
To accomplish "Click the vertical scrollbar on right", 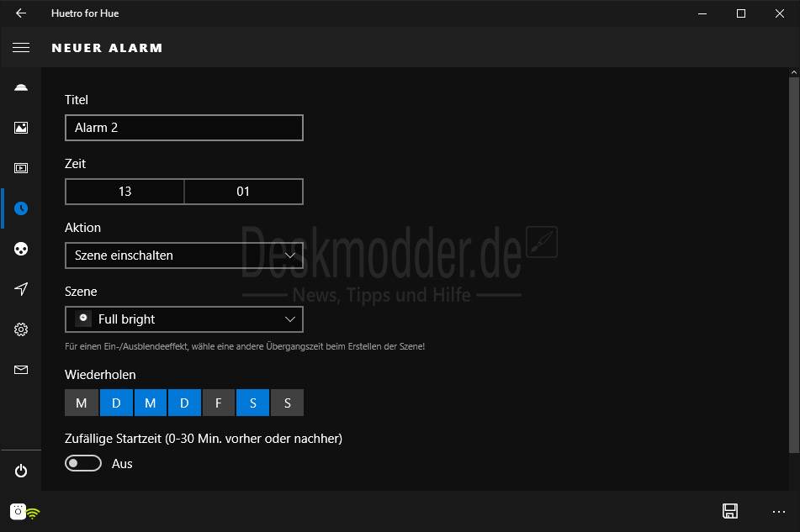I will pos(794,264).
